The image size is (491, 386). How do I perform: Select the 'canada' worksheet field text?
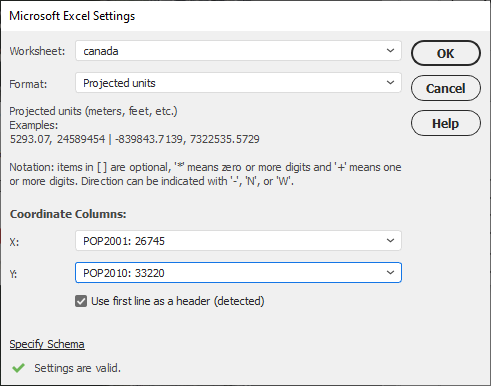click(x=101, y=51)
